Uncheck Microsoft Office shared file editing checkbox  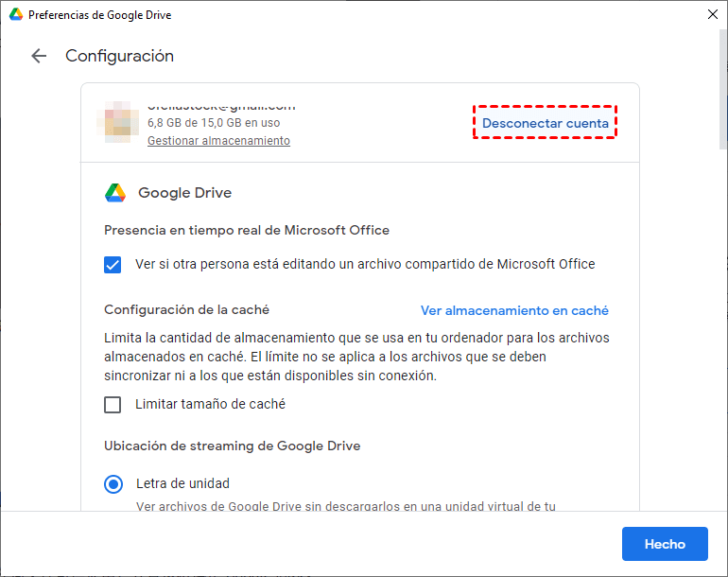click(x=113, y=265)
